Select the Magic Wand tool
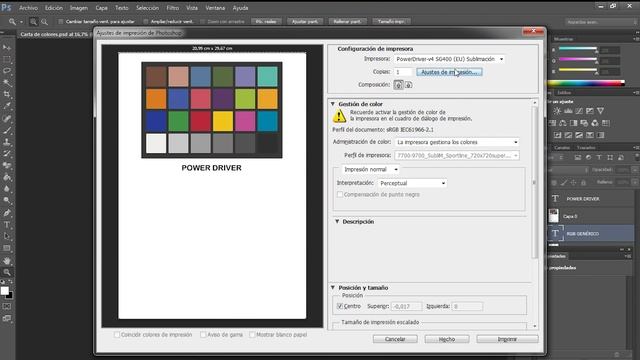Screen dimensions: 640x360 pos(7,83)
